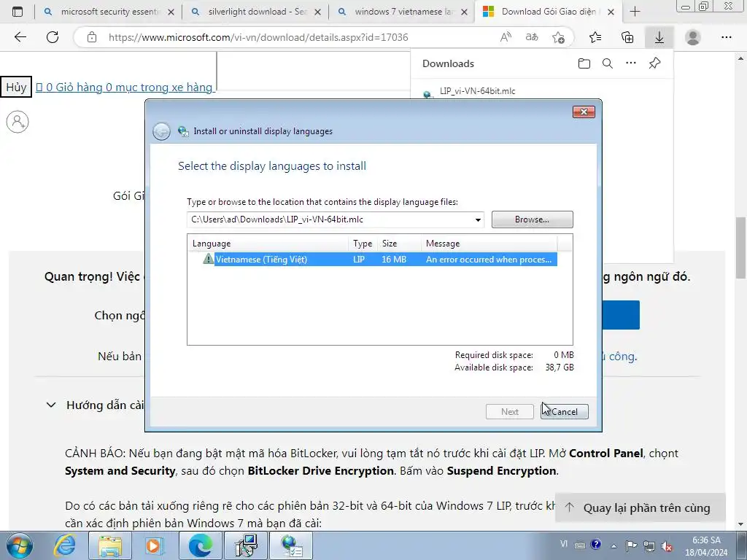Close the microsoft security essentials tab
Screen dimensions: 747x560
171,12
